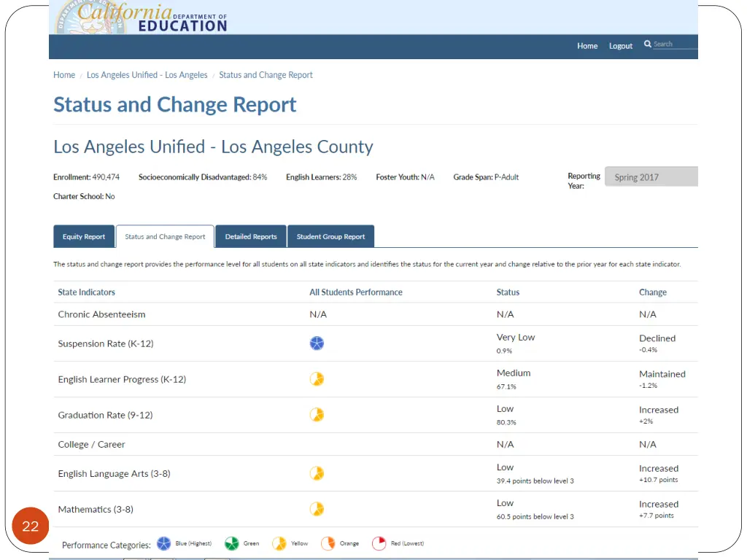Open the Detailed Reports tab

click(x=251, y=236)
